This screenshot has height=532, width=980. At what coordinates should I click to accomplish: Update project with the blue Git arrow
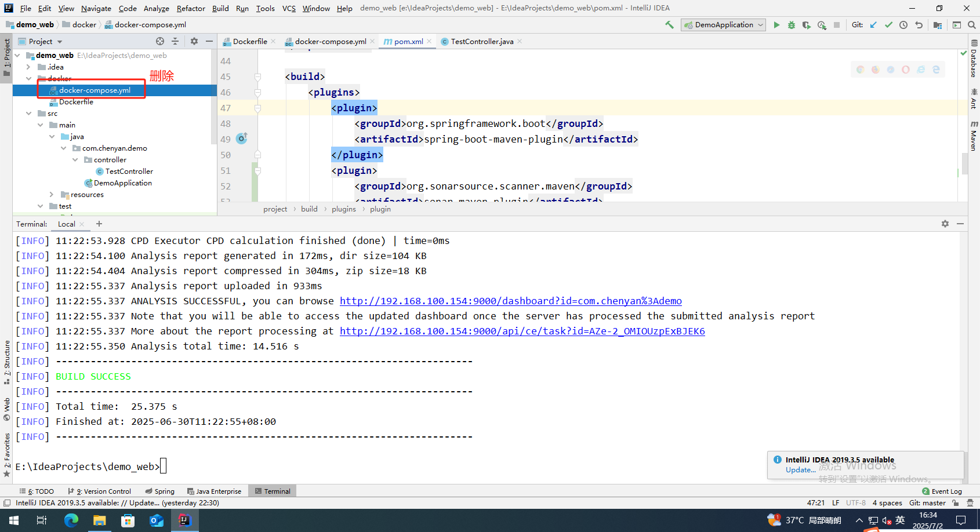coord(873,25)
